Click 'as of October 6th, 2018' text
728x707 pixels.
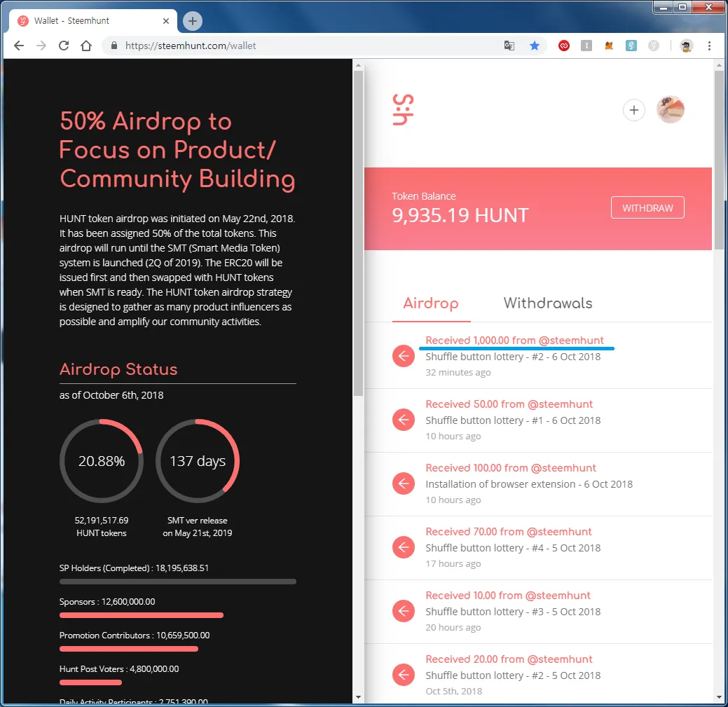[111, 395]
